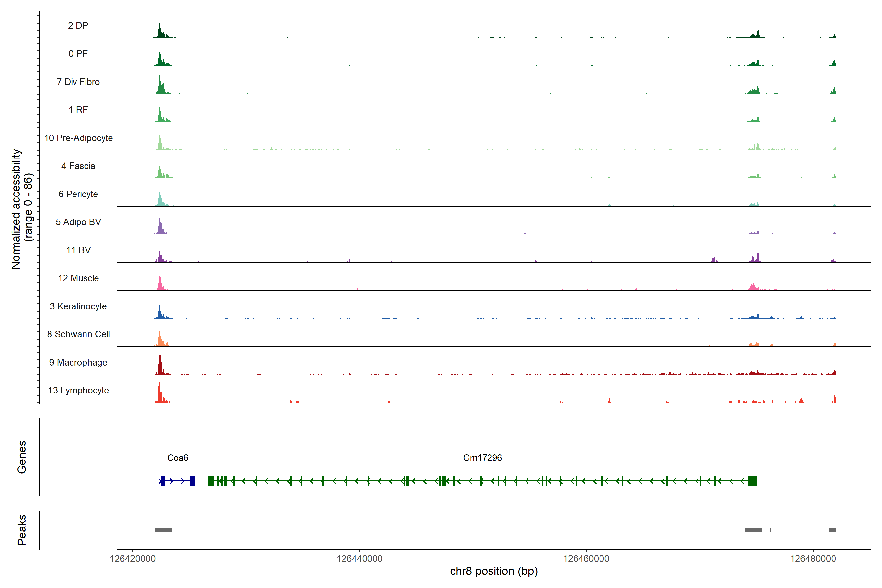Select the 9 Macrophage track label
Image resolution: width=882 pixels, height=588 pixels.
click(x=78, y=362)
